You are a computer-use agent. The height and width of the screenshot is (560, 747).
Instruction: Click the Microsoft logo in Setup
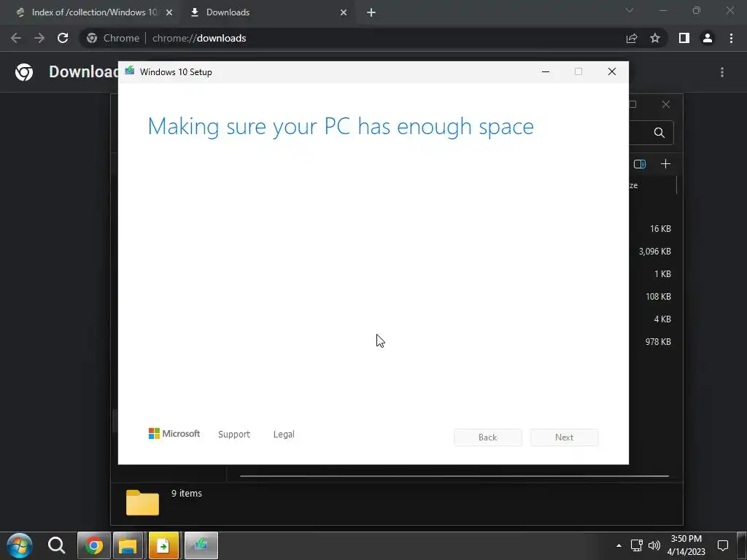(174, 434)
